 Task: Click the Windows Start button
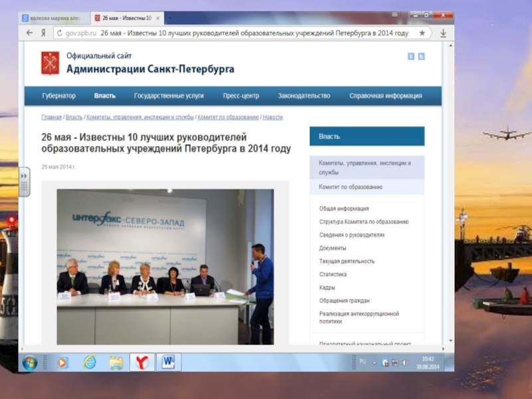[x=30, y=362]
